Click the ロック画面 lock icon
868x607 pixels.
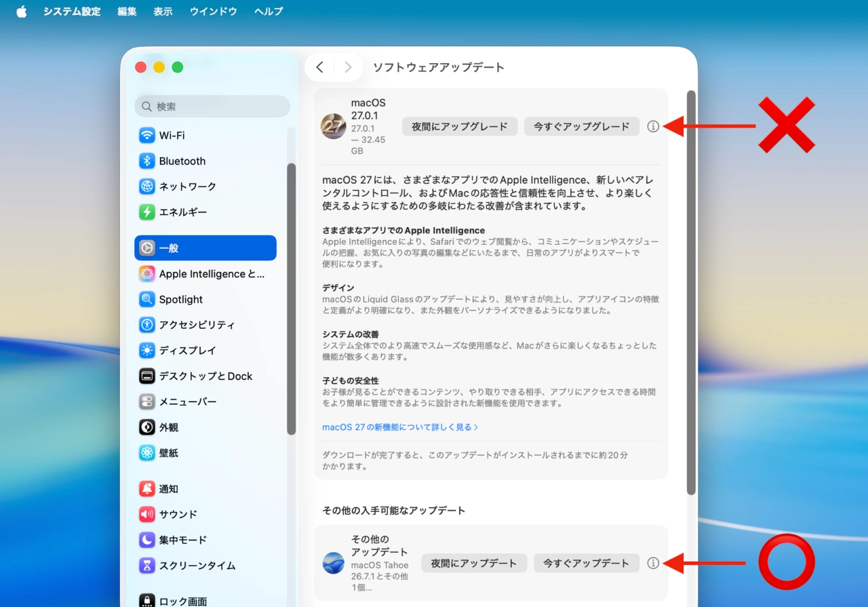pos(147,600)
